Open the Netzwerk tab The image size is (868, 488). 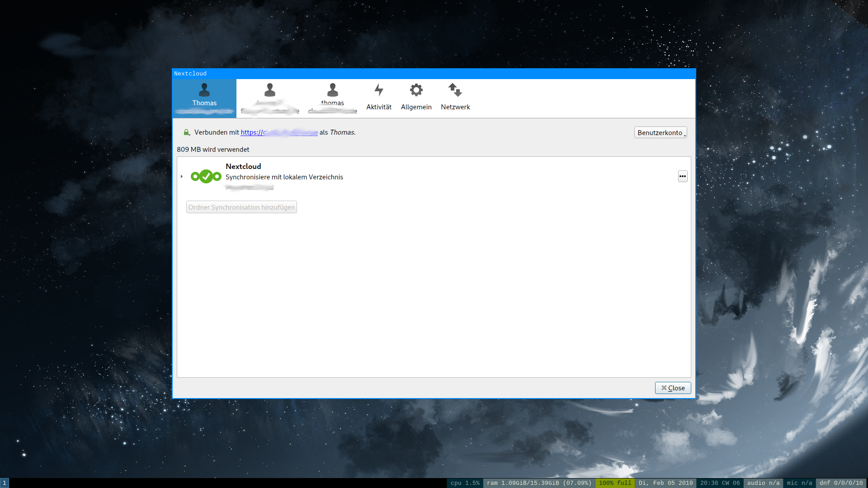point(455,99)
